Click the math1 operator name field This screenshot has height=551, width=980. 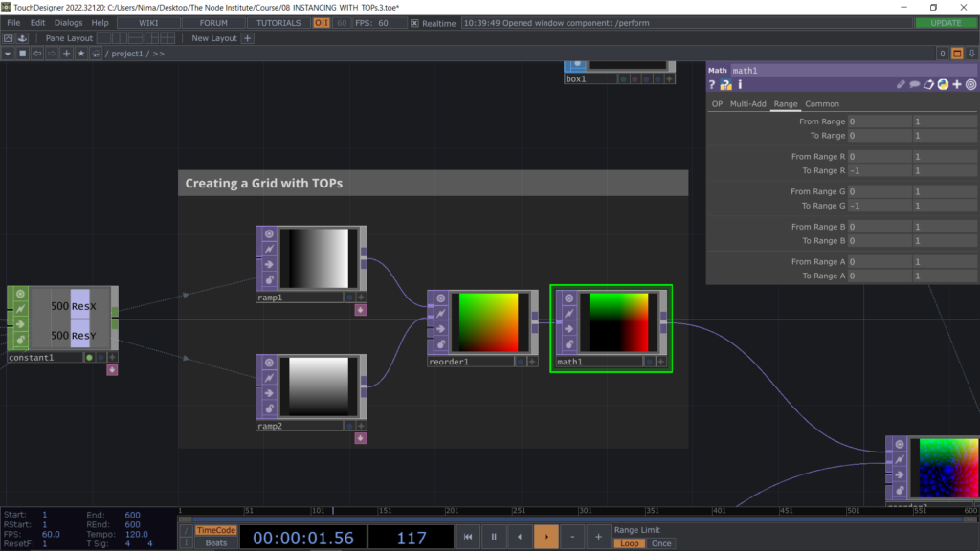(x=853, y=71)
